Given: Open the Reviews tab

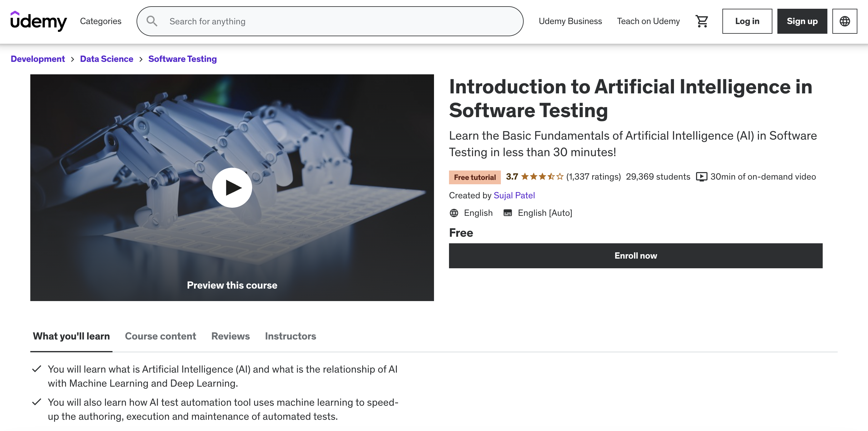Looking at the screenshot, I should tap(230, 336).
